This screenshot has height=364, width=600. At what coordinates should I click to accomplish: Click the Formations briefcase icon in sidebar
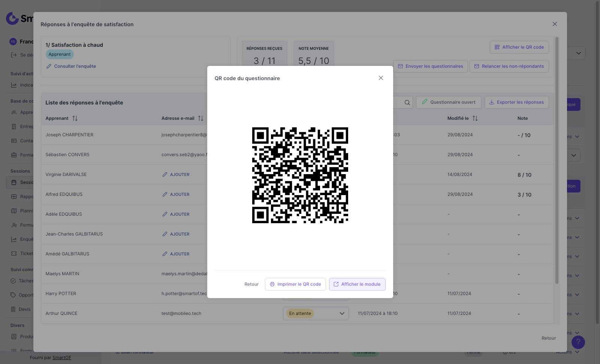pyautogui.click(x=14, y=155)
